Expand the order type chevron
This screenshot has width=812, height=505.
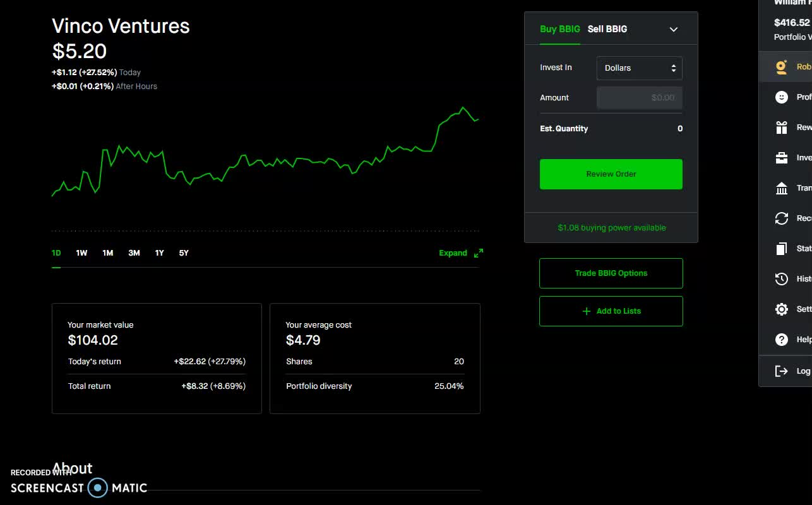click(674, 29)
